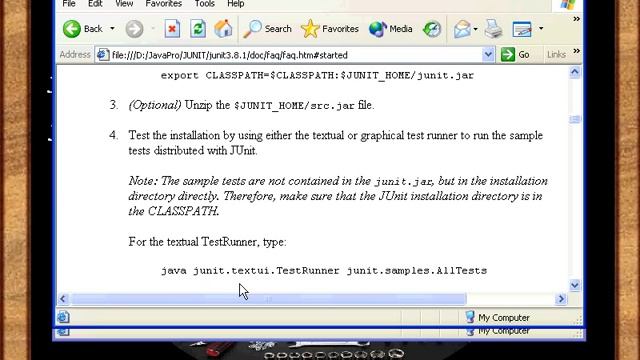The image size is (640, 360).
Task: Expand the Links bar chevron
Action: point(576,51)
